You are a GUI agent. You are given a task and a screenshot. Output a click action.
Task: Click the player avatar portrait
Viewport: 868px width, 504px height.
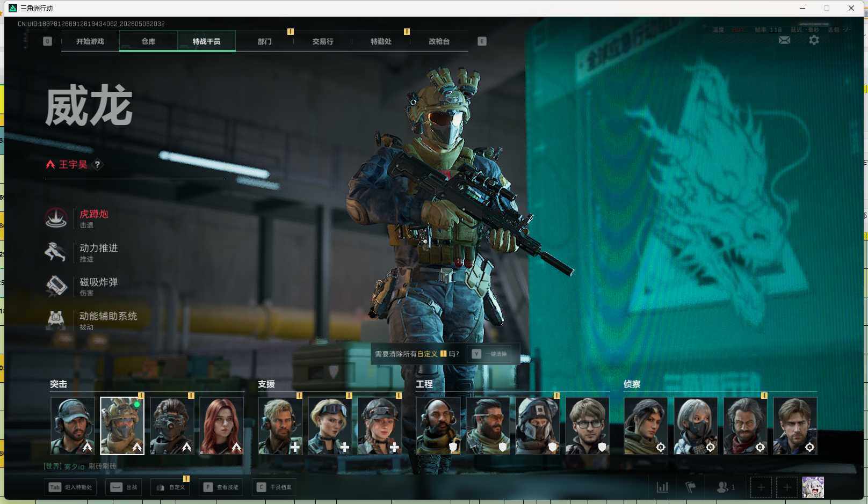(813, 487)
